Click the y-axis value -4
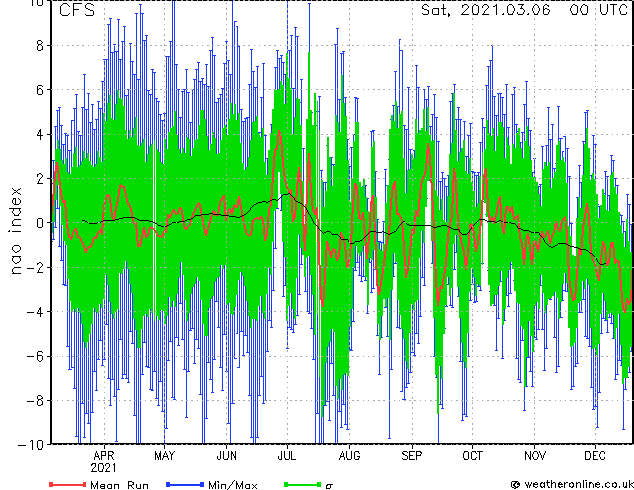This screenshot has height=490, width=634. [x=35, y=312]
